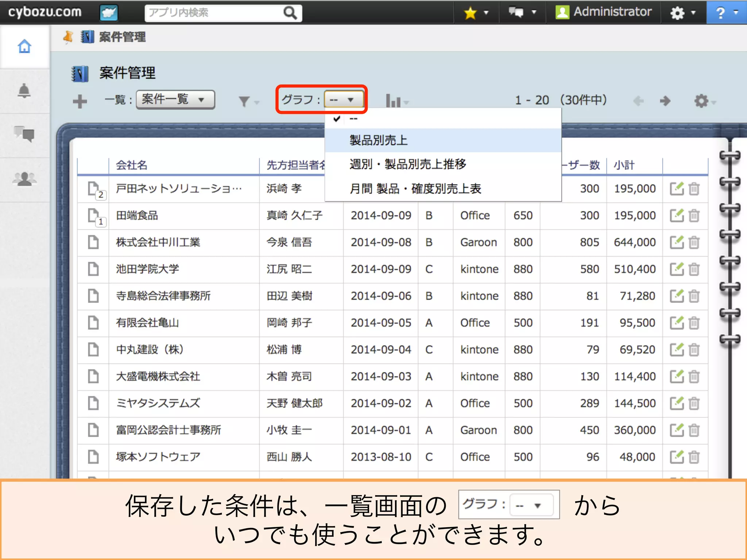The height and width of the screenshot is (560, 747).
Task: Click subtotal value 644,000
Action: [635, 242]
